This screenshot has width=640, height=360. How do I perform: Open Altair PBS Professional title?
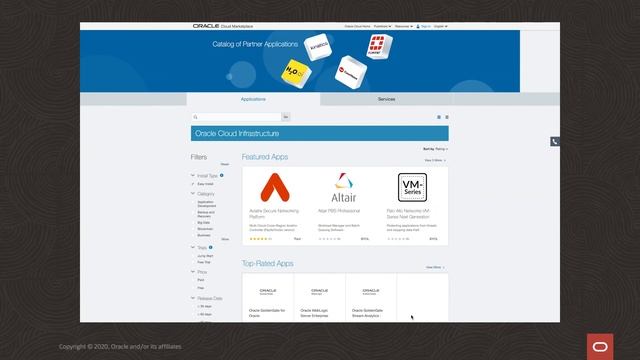pos(339,211)
